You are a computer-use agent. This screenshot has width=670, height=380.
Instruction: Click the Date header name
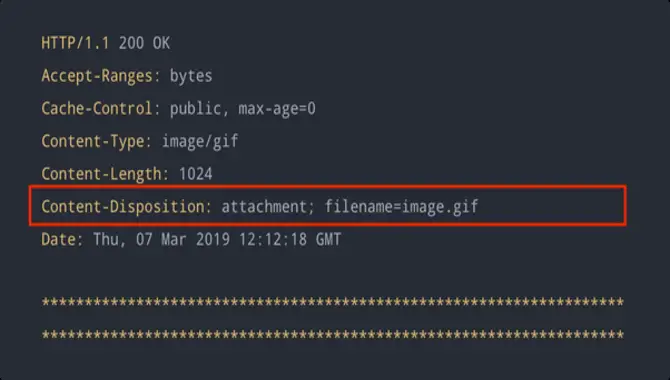(x=59, y=239)
